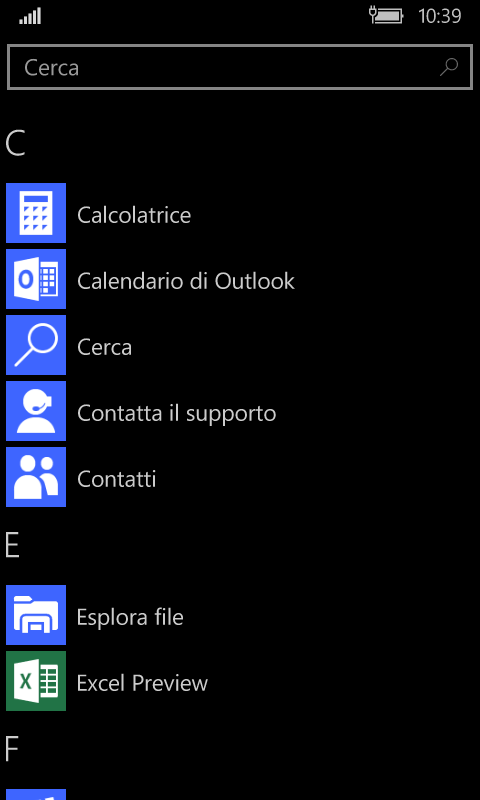Open the letter picker from E header
This screenshot has height=800, width=480.
click(x=12, y=545)
